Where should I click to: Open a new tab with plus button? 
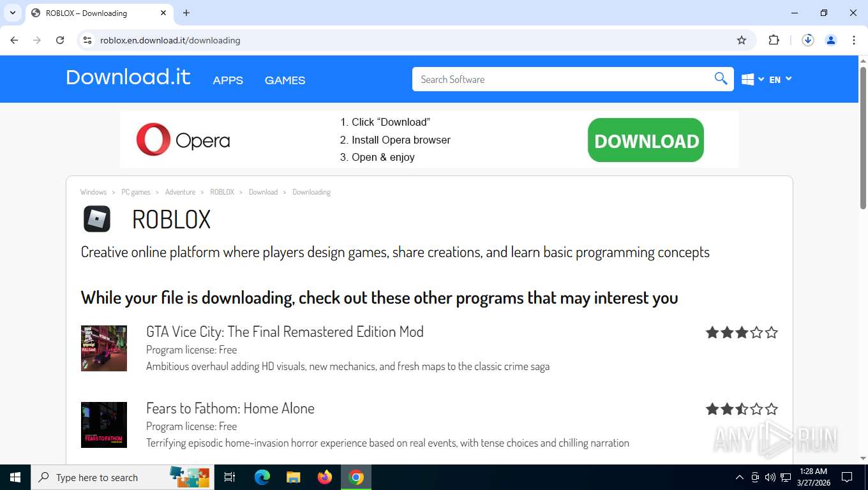pos(186,13)
